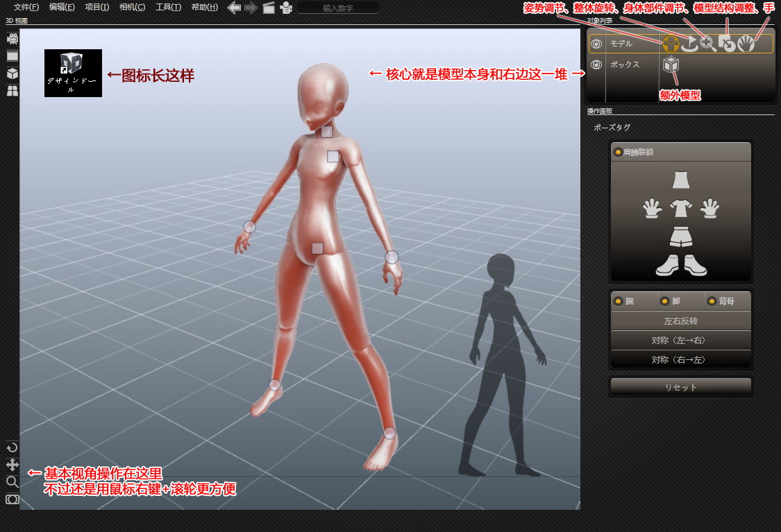Click the camera icon at top of left sidebar
The height and width of the screenshot is (532, 781).
[x=12, y=39]
